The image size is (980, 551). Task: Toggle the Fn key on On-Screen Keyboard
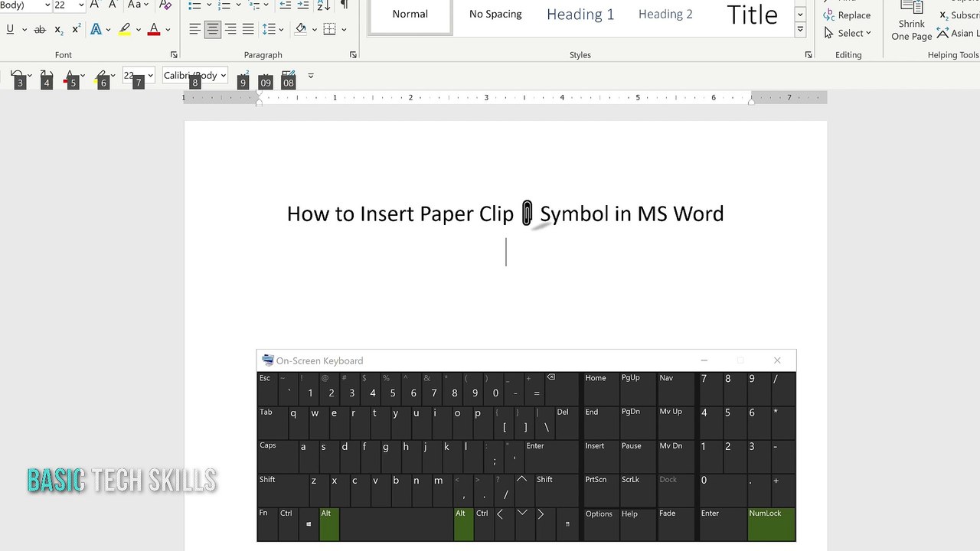coord(267,524)
